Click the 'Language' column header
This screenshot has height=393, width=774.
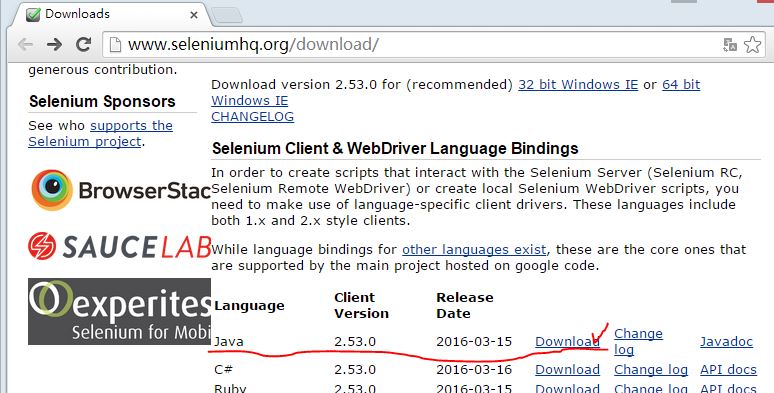[x=249, y=306]
